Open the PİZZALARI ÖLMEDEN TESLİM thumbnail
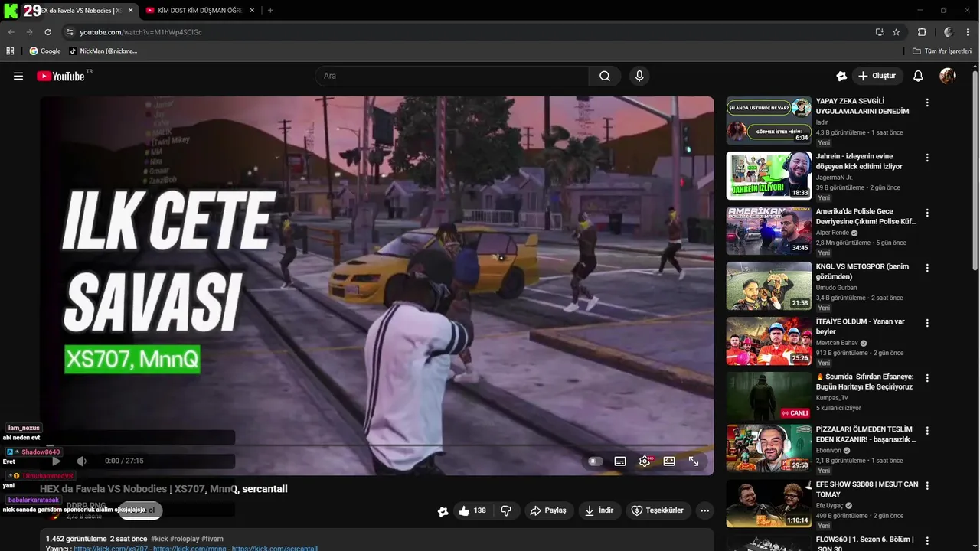This screenshot has width=980, height=551. (769, 448)
